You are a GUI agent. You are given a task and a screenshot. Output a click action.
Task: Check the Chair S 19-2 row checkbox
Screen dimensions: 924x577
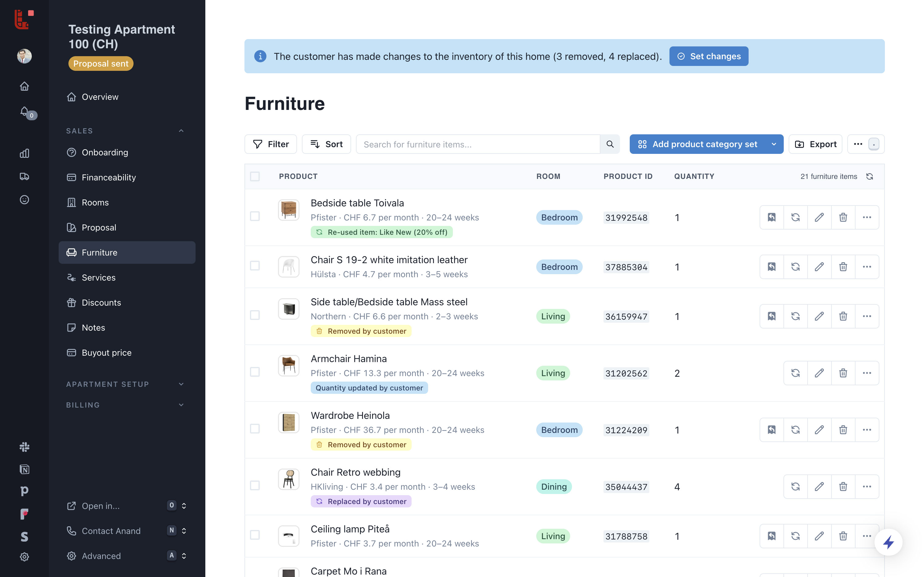click(255, 266)
